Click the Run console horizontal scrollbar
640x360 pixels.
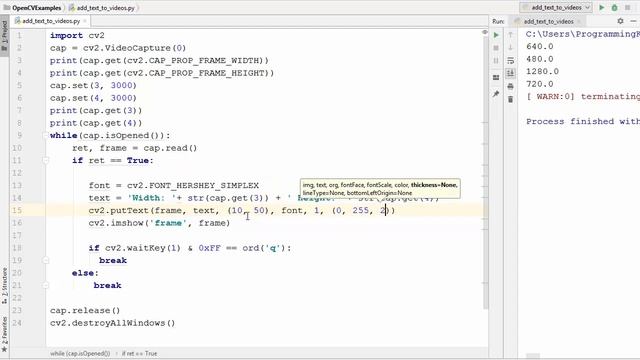coord(533,356)
